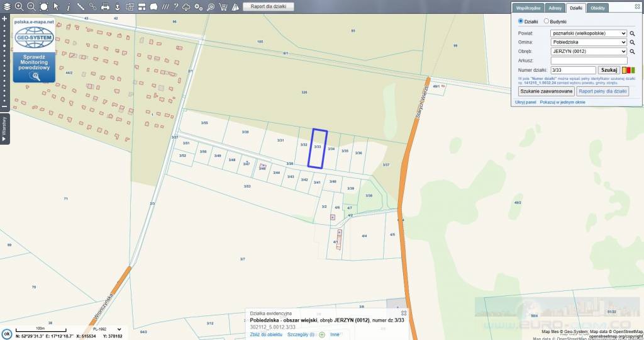Click the search icon next to Powiat
This screenshot has height=340, width=644.
[x=633, y=33]
